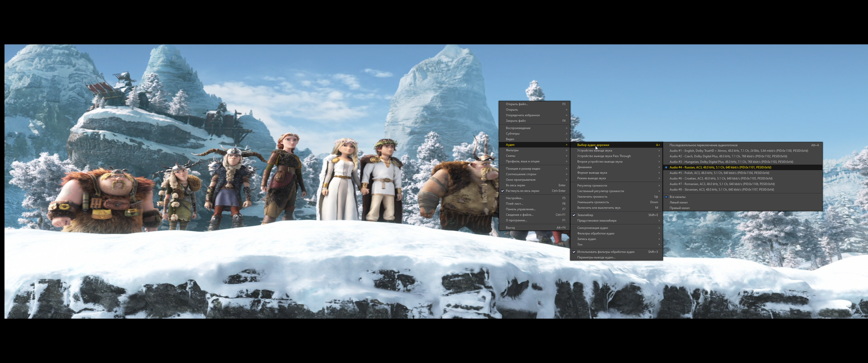Open 'Окно проигрывателя' submenu
The height and width of the screenshot is (363, 868).
[x=534, y=180]
